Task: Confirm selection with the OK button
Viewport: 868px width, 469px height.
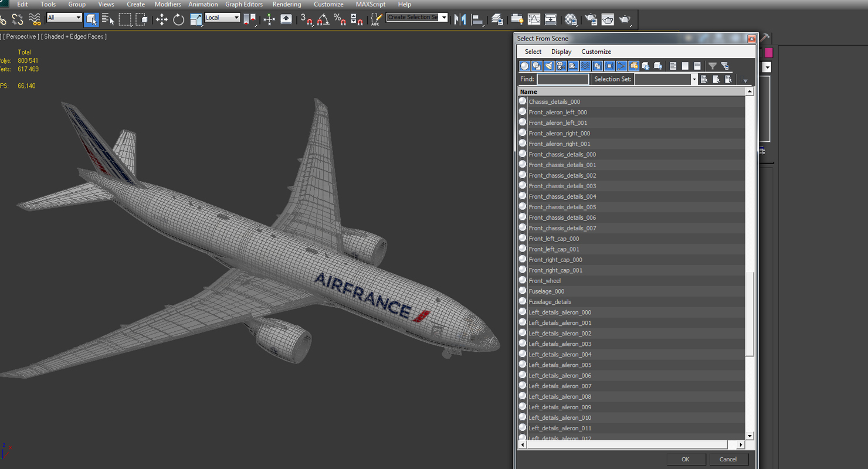Action: point(685,459)
